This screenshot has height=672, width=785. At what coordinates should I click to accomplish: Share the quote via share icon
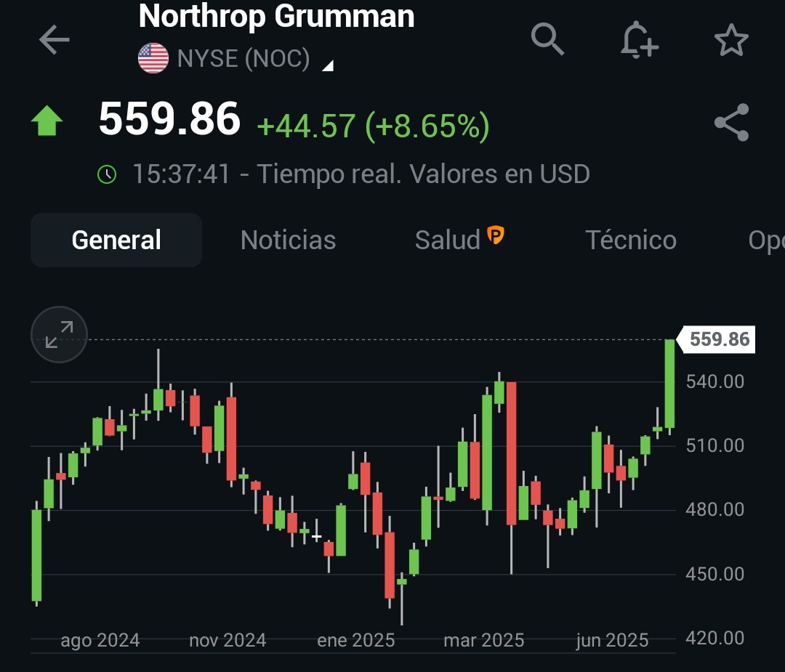[x=731, y=122]
